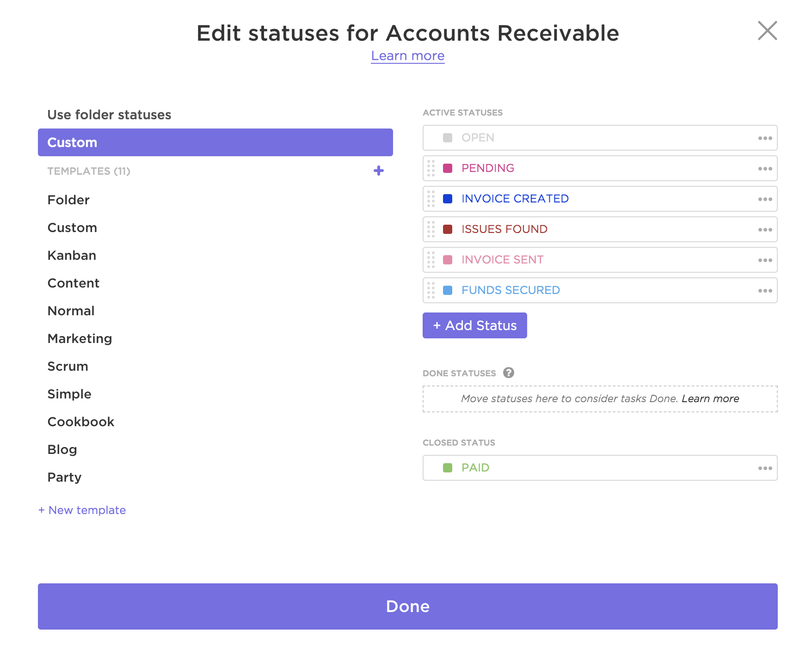Grab drag handle of INVOICE SENT status
Screen dimensions: 812x649
431,260
